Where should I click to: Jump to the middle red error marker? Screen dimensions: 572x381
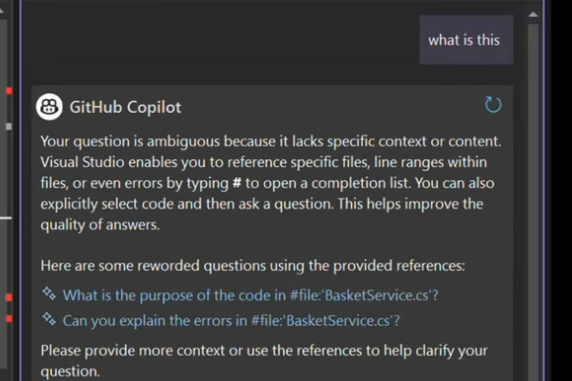click(x=9, y=297)
